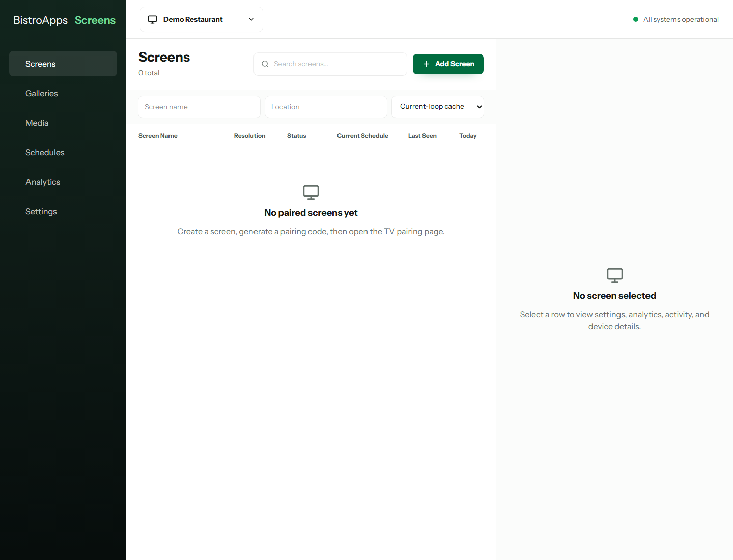This screenshot has width=733, height=560.
Task: Focus the Search screens field
Action: (x=330, y=64)
